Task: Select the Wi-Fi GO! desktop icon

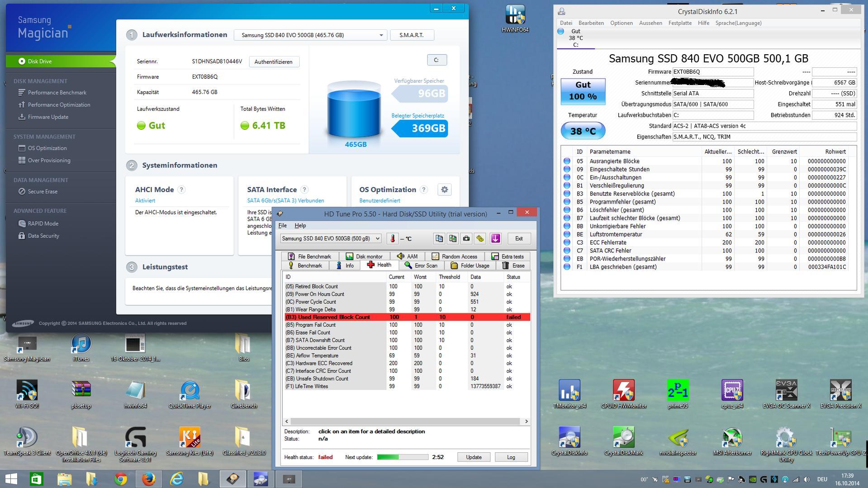Action: pos(27,394)
